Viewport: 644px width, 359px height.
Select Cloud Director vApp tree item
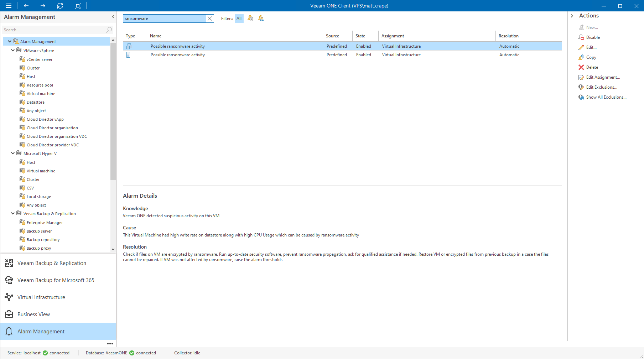pos(45,119)
